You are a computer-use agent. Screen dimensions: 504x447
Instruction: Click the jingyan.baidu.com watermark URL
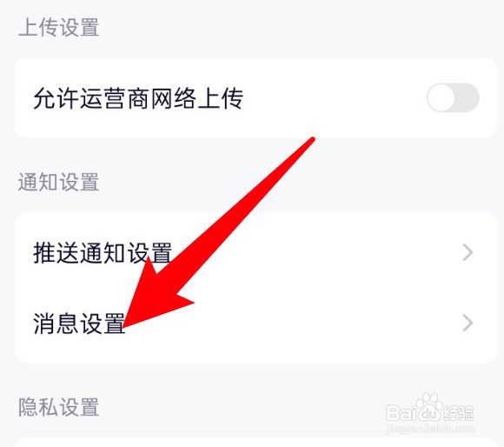[x=430, y=428]
